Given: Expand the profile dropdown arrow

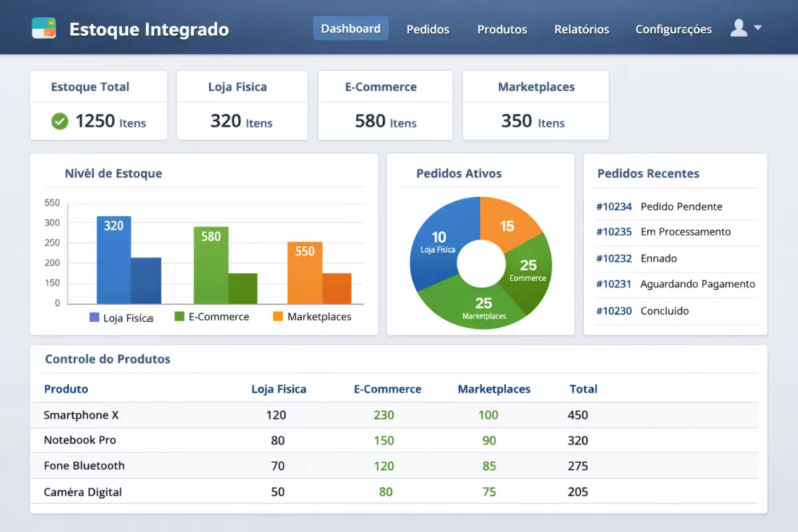Looking at the screenshot, I should click(x=759, y=29).
